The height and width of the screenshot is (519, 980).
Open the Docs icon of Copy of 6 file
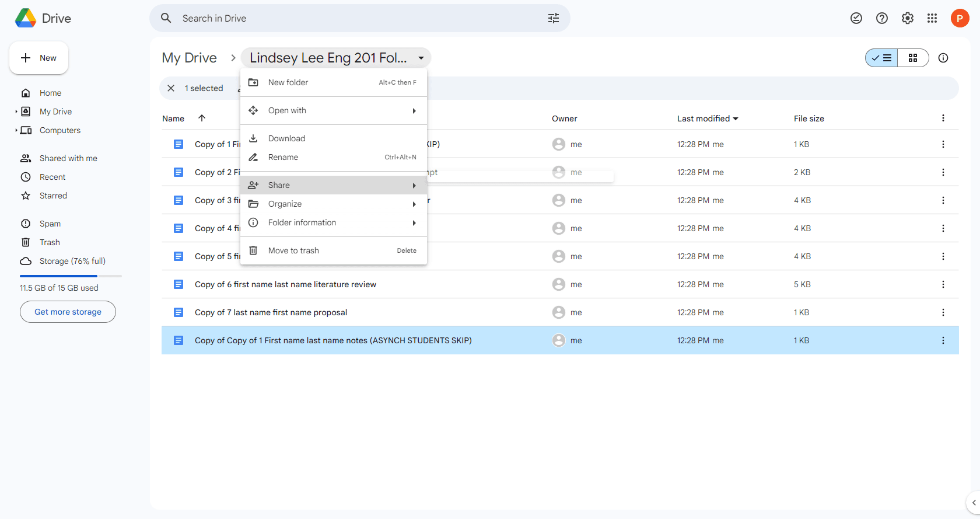coord(178,284)
